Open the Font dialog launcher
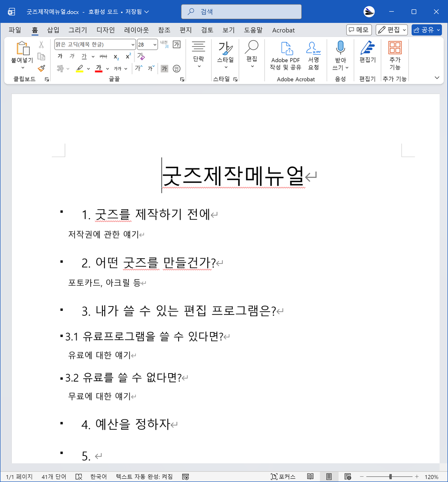Image resolution: width=448 pixels, height=482 pixels. (182, 80)
